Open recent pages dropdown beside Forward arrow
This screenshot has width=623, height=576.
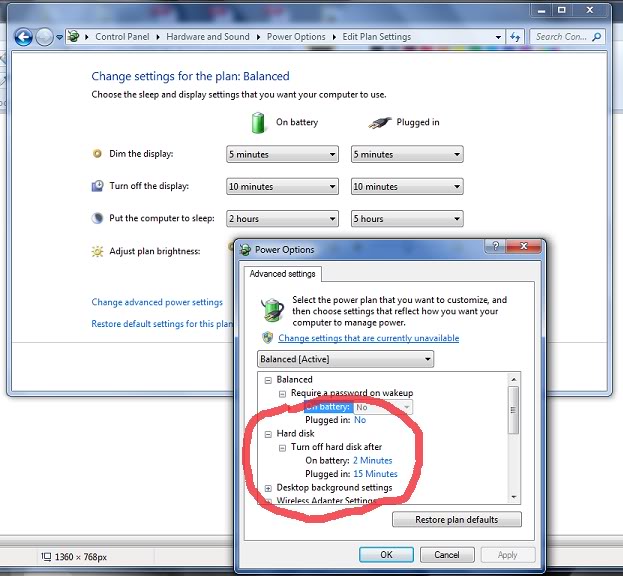(59, 37)
